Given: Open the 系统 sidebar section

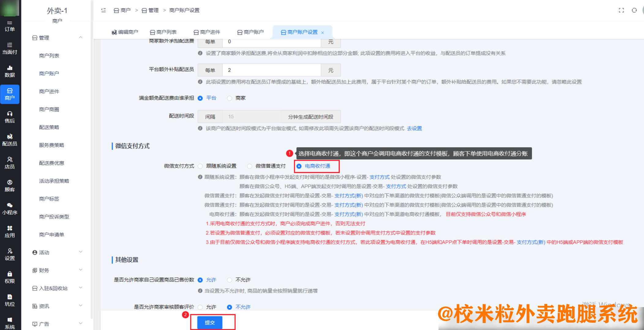Looking at the screenshot, I should point(10,323).
